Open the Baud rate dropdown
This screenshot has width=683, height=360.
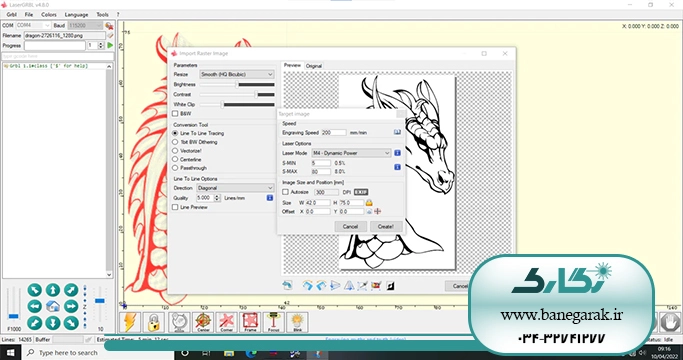click(x=85, y=26)
